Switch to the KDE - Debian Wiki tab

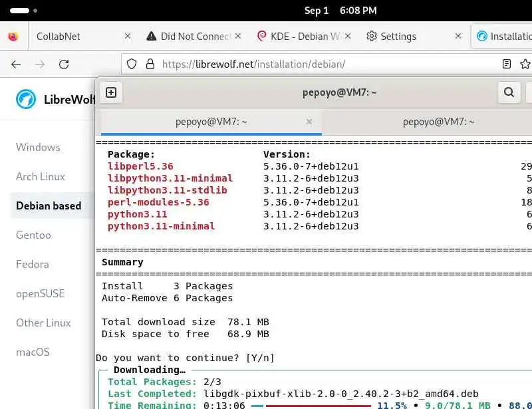tap(304, 37)
